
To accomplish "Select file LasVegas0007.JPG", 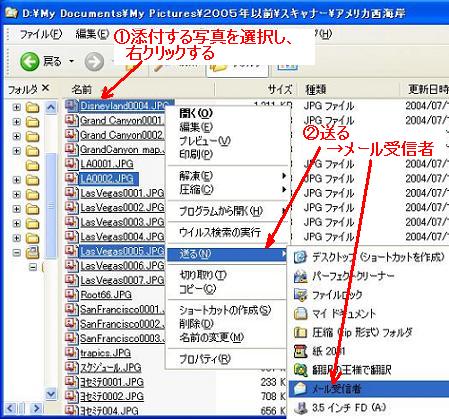I will (122, 281).
